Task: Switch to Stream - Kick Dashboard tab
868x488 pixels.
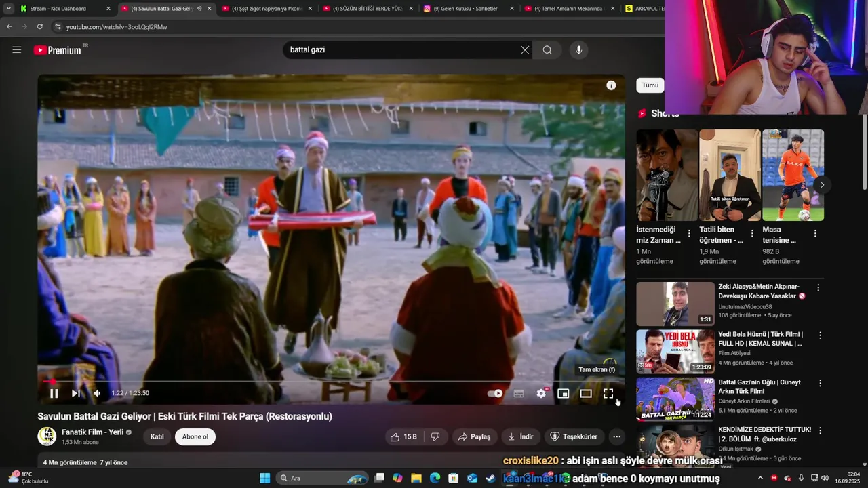Action: tap(65, 9)
